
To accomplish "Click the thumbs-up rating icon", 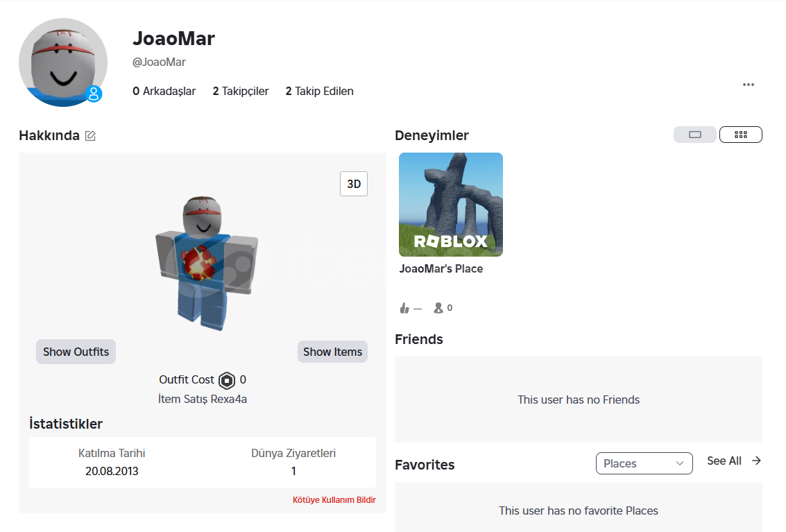I will (x=404, y=308).
